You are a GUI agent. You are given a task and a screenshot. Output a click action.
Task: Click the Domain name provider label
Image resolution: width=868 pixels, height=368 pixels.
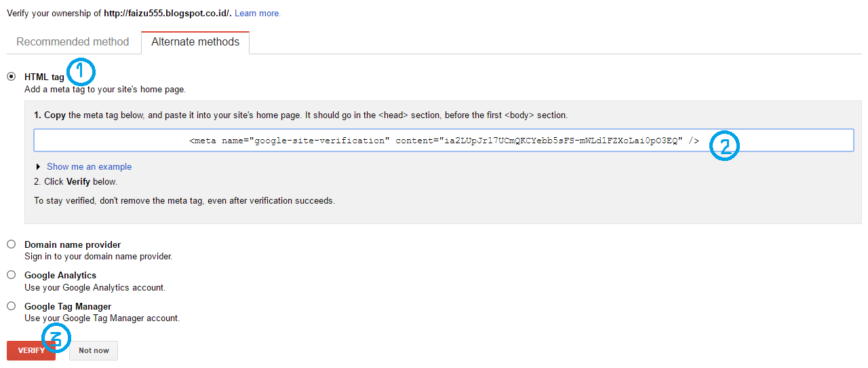point(73,244)
